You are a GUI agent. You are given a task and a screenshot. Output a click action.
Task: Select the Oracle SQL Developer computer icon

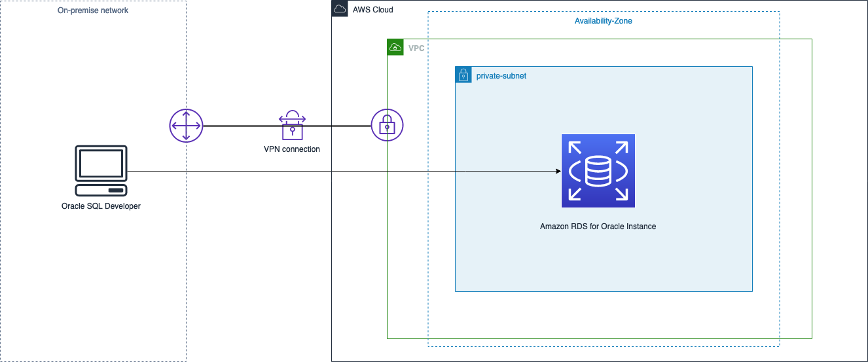[x=101, y=172]
